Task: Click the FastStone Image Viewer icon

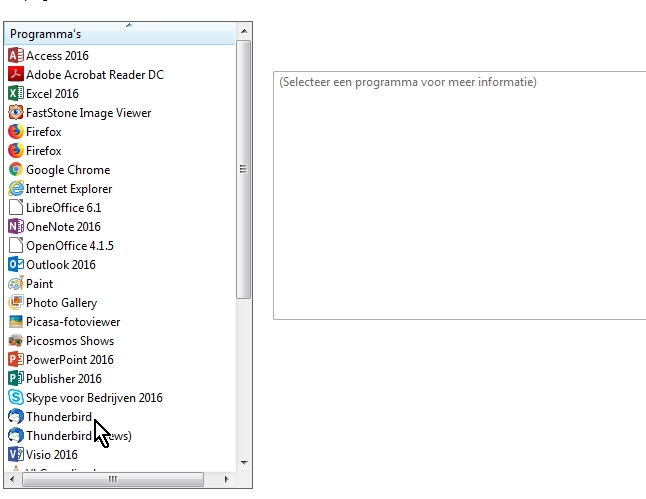Action: [x=15, y=113]
